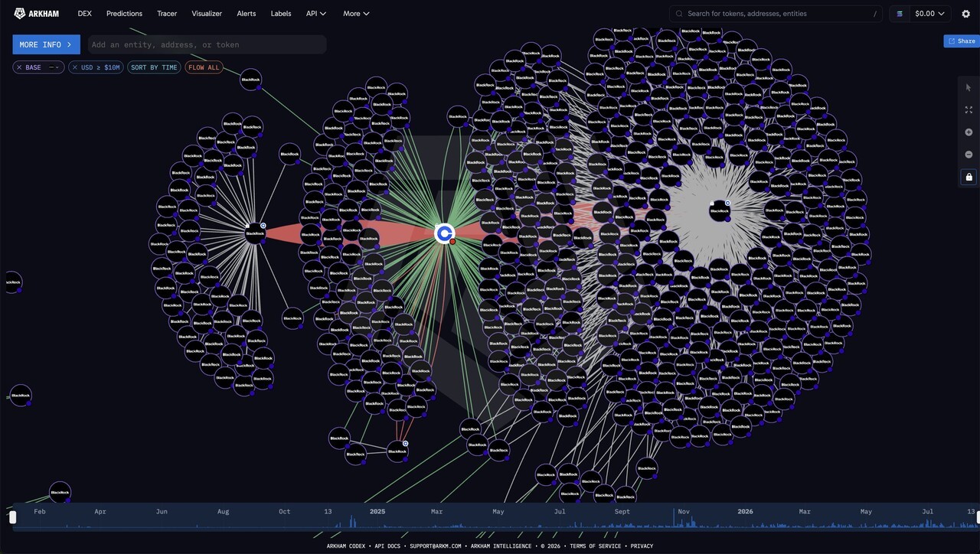This screenshot has width=980, height=554.
Task: Click the Arkham logo icon
Action: pos(20,13)
